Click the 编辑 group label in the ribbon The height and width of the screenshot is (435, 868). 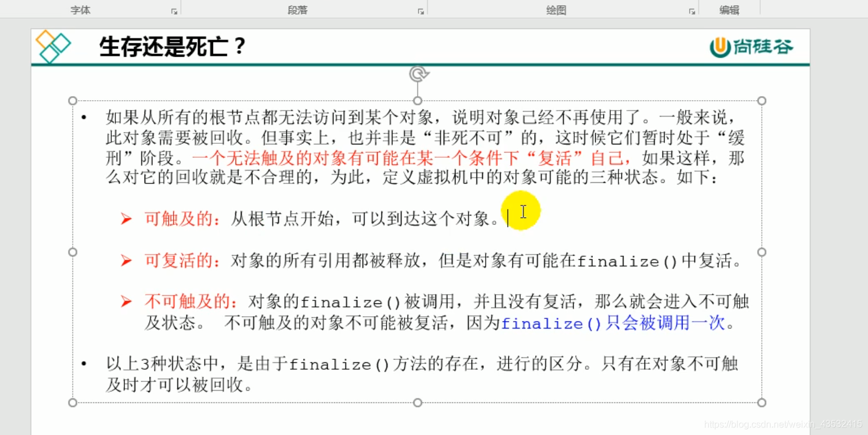(729, 10)
